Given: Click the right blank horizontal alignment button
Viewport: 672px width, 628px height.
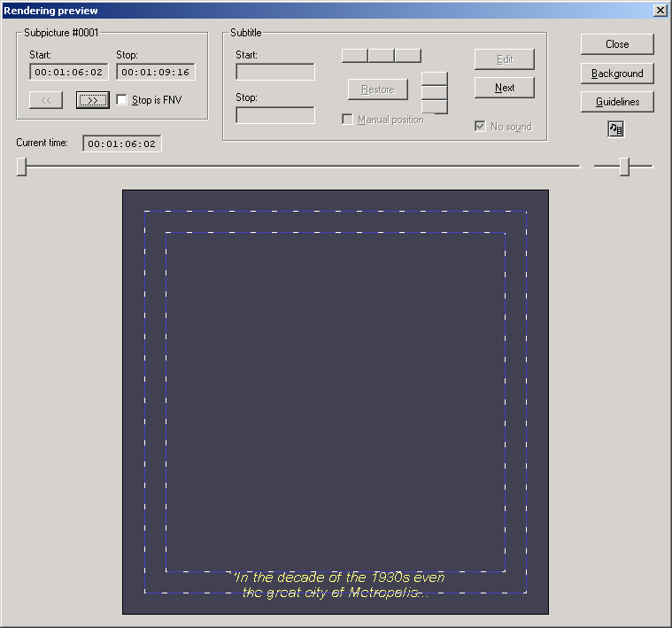Looking at the screenshot, I should (x=408, y=56).
